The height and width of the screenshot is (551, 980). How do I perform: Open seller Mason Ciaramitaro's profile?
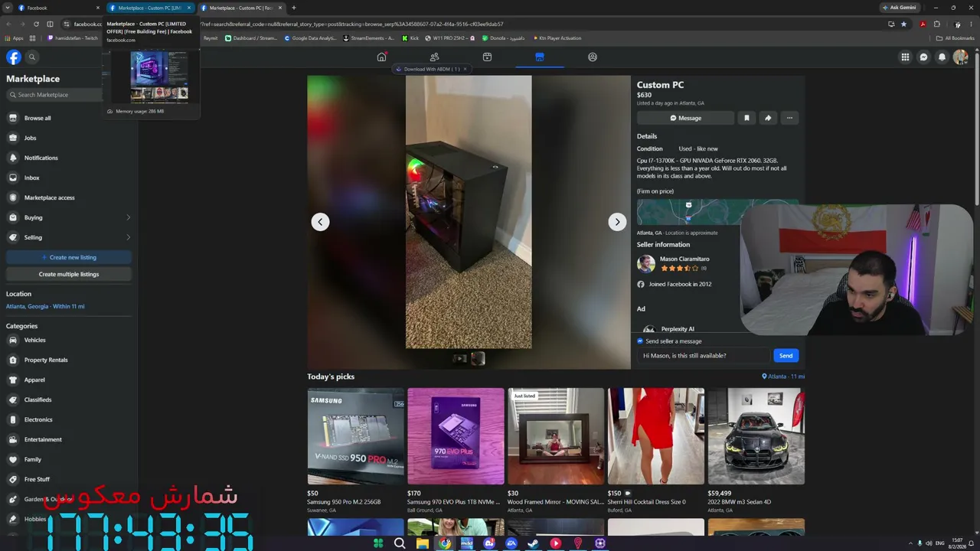point(684,259)
